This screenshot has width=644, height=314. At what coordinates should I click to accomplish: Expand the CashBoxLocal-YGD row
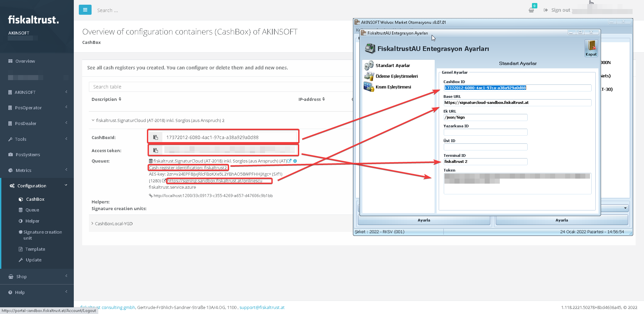coord(112,224)
